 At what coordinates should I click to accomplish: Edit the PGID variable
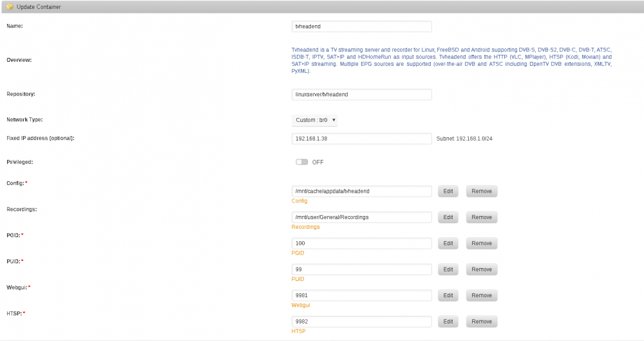pos(448,243)
